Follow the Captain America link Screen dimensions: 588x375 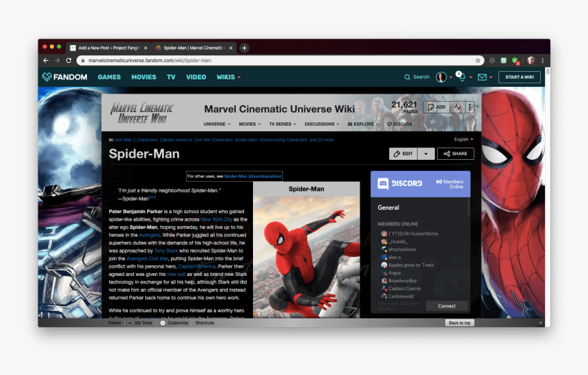197,266
